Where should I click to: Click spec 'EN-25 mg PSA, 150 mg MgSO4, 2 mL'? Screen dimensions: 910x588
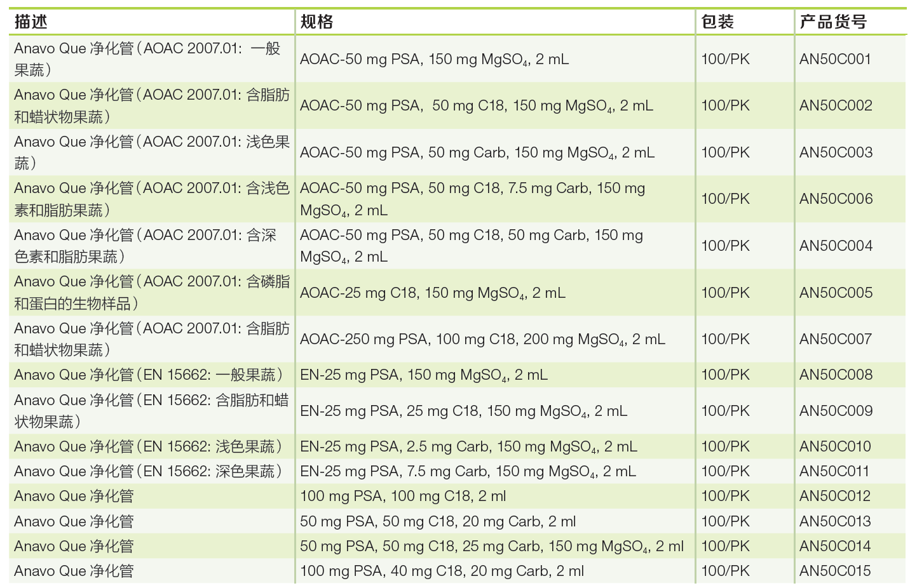[424, 375]
